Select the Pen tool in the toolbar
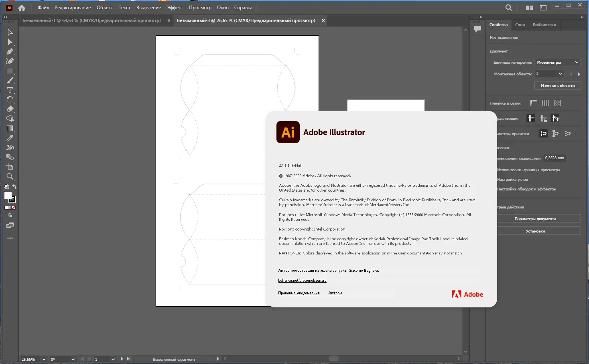 click(10, 51)
